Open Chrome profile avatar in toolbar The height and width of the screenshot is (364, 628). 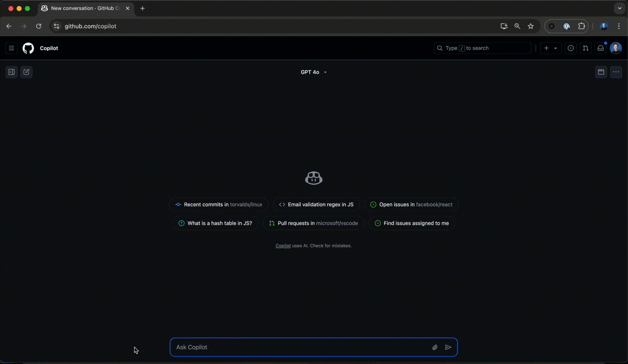click(x=604, y=26)
